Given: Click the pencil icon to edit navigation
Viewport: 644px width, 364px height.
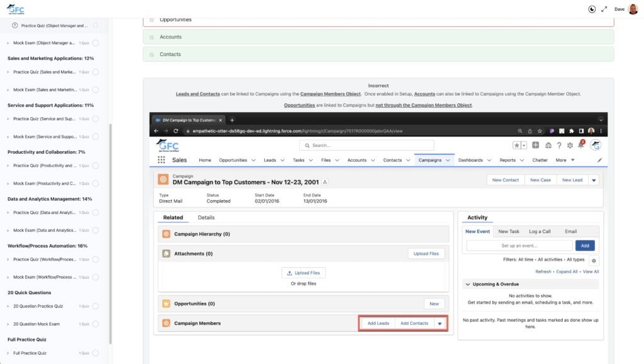Looking at the screenshot, I should (x=599, y=161).
